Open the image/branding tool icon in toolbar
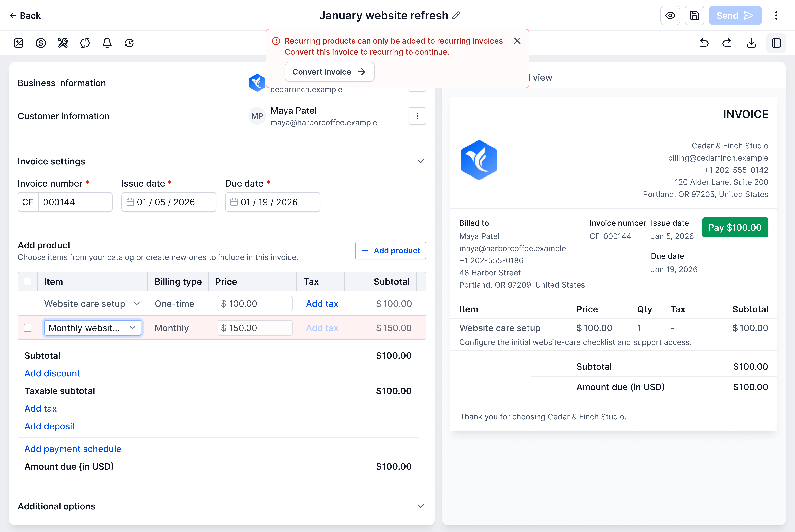This screenshot has height=532, width=795. tap(19, 43)
